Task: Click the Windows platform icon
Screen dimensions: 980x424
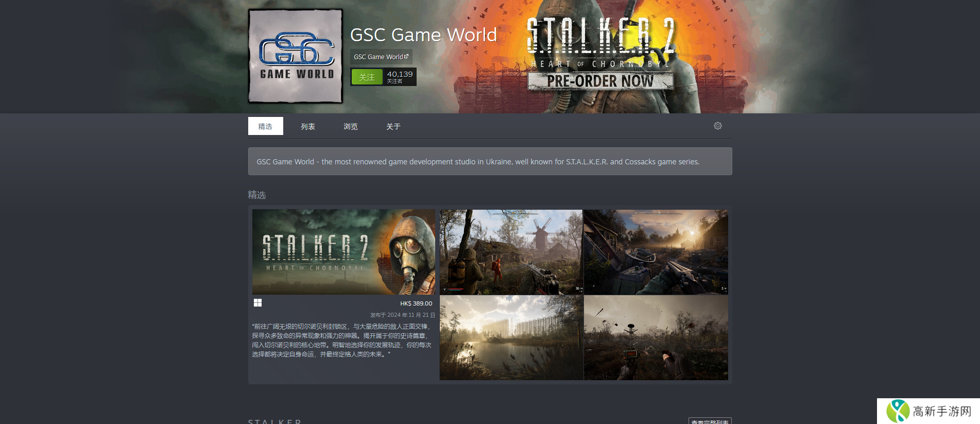Action: point(257,303)
